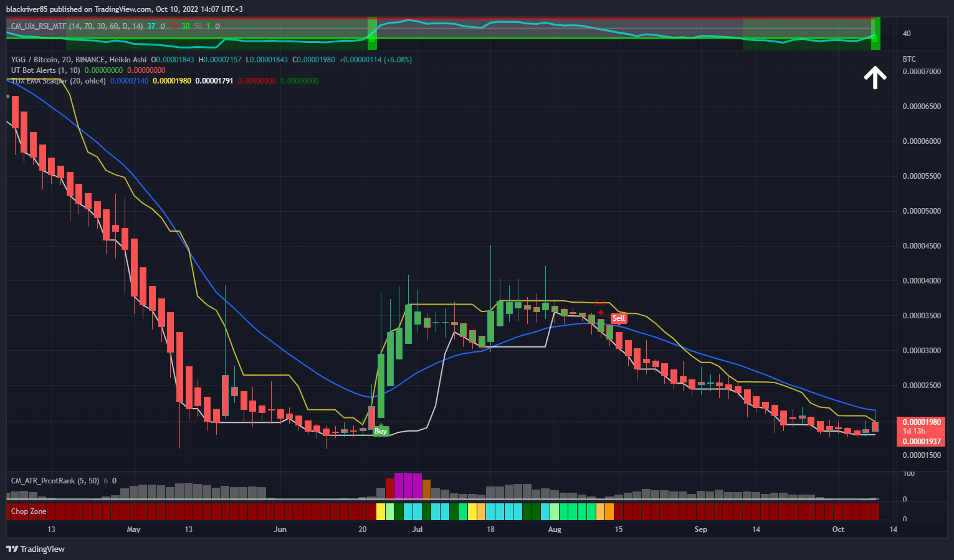
Task: Click the 20 date label on the time axis
Action: tap(363, 529)
